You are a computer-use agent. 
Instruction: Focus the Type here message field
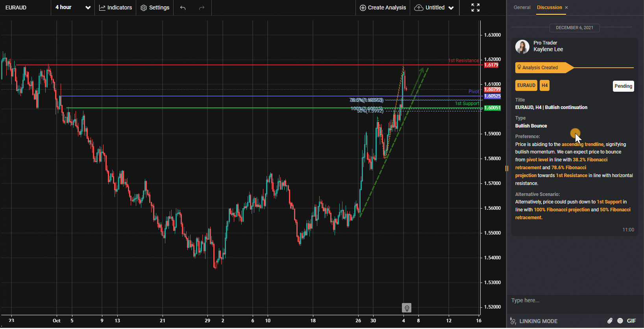click(575, 300)
